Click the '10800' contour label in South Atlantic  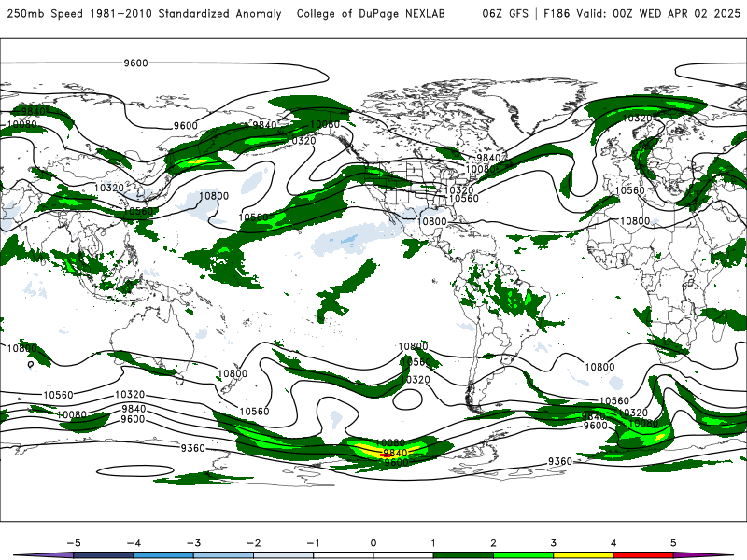[x=599, y=367]
